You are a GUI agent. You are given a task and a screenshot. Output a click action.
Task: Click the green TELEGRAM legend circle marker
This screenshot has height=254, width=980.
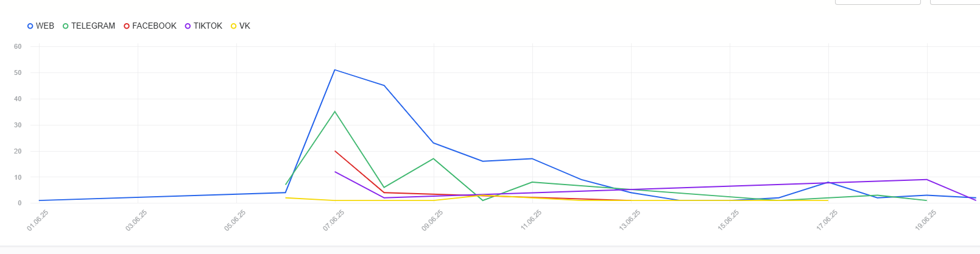66,26
